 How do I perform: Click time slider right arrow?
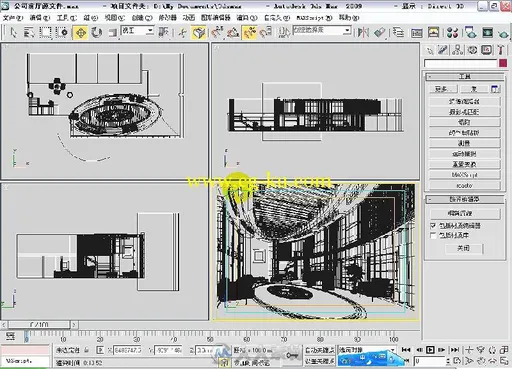[x=74, y=324]
